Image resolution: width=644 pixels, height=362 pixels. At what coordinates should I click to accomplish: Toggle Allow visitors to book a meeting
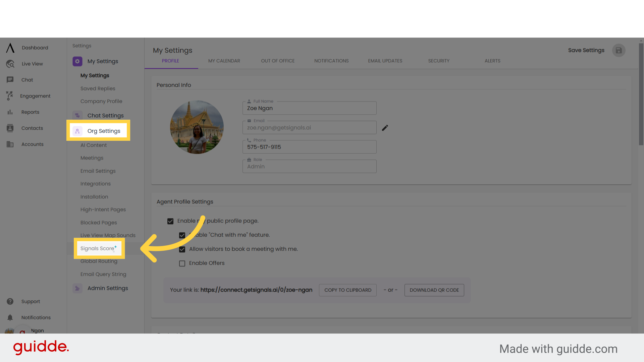[182, 249]
